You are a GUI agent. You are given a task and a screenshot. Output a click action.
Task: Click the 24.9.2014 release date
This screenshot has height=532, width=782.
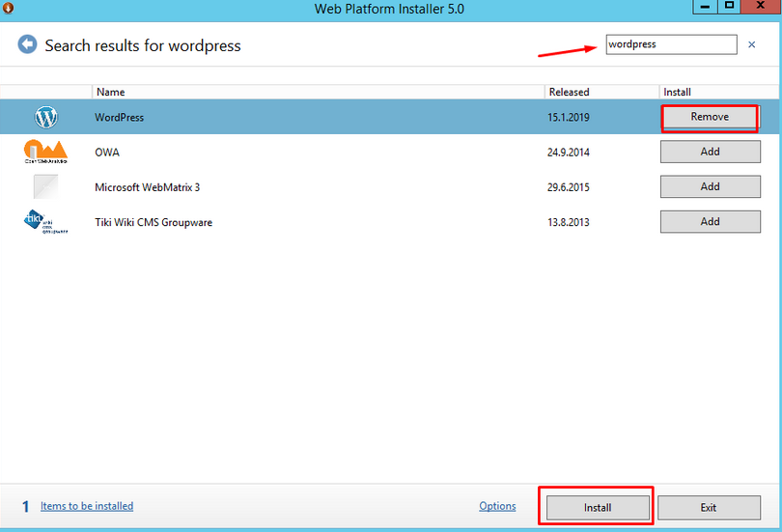tap(568, 153)
